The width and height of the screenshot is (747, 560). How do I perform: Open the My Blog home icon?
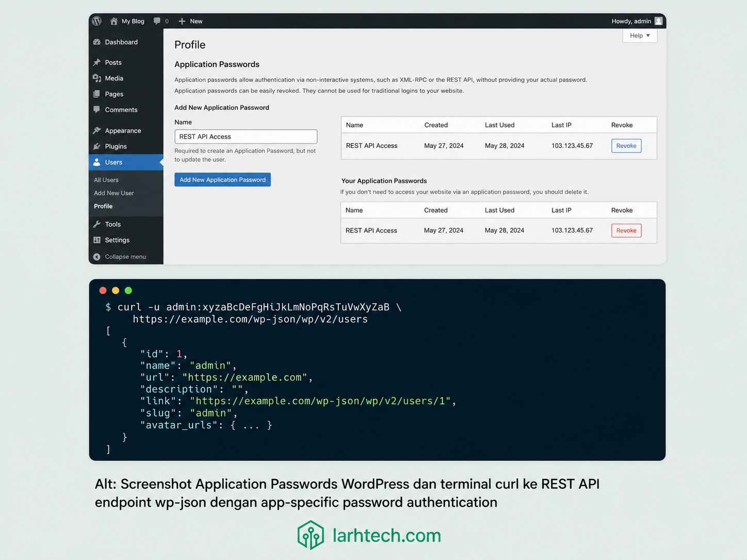114,21
